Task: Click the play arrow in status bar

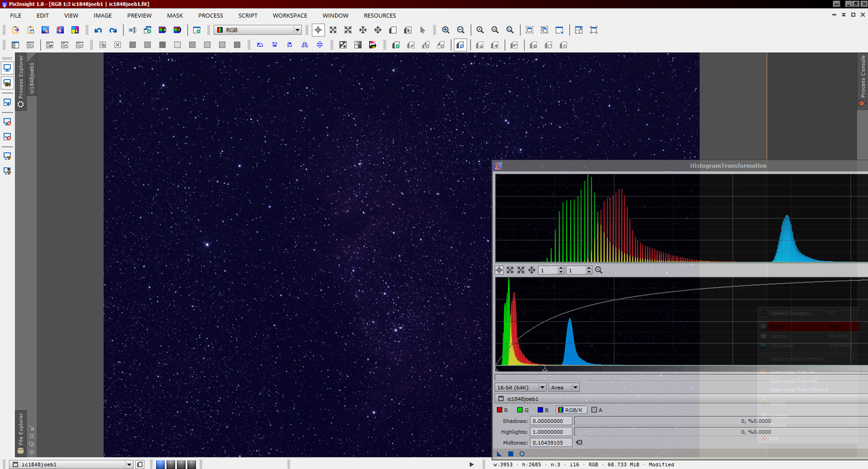Action: (x=472, y=464)
